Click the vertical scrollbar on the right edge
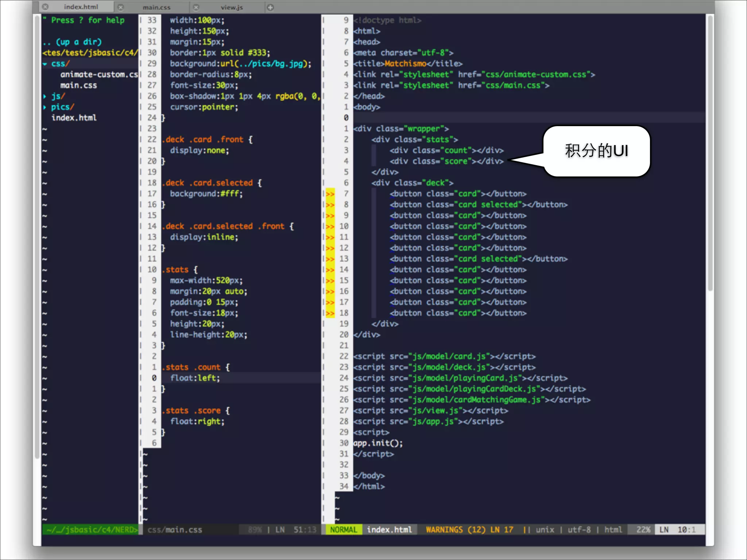 [710, 153]
